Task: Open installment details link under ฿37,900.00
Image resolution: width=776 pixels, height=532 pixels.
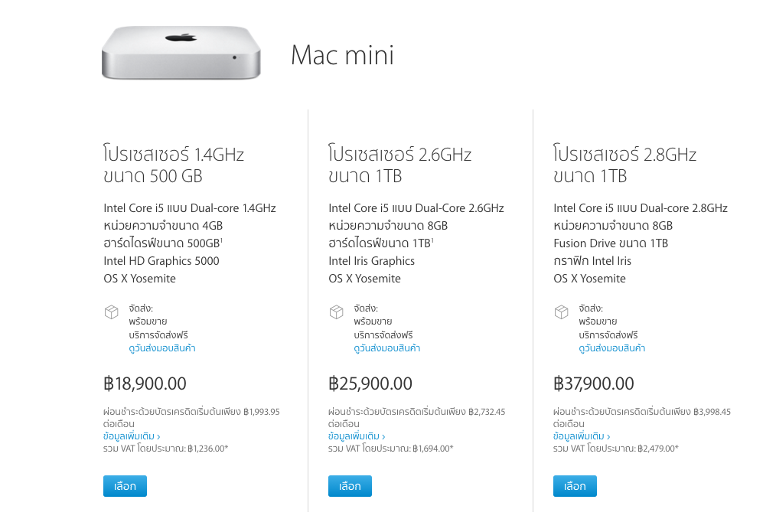Action: tap(582, 436)
